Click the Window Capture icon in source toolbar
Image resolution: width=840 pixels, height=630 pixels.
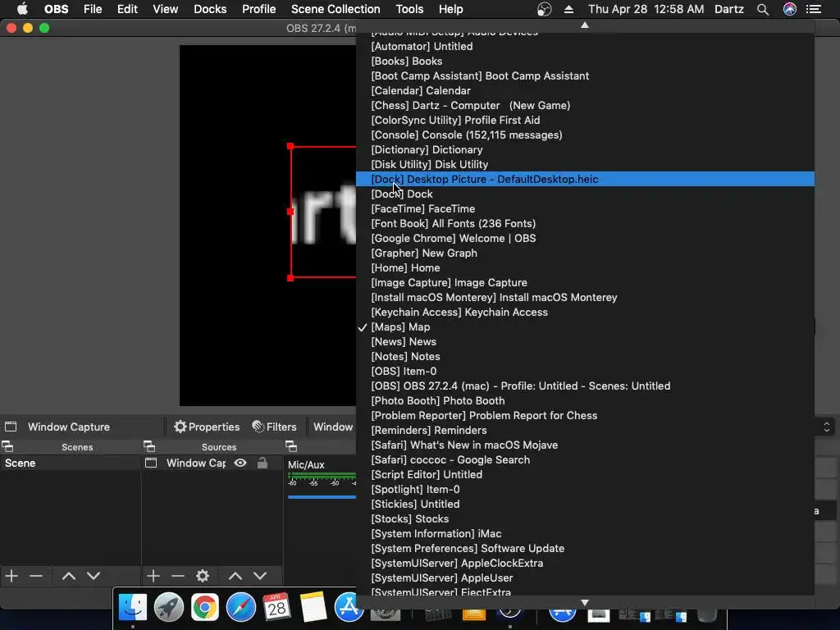point(11,427)
